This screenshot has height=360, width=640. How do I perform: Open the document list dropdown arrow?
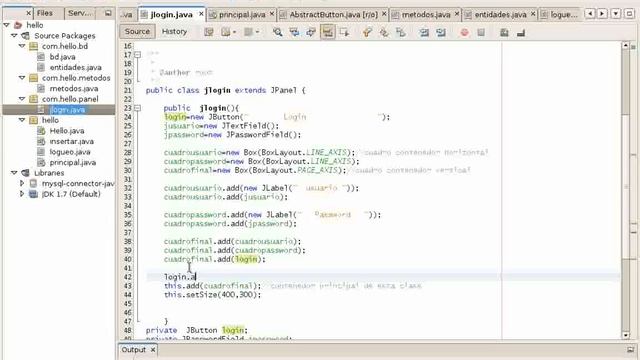(x=616, y=13)
